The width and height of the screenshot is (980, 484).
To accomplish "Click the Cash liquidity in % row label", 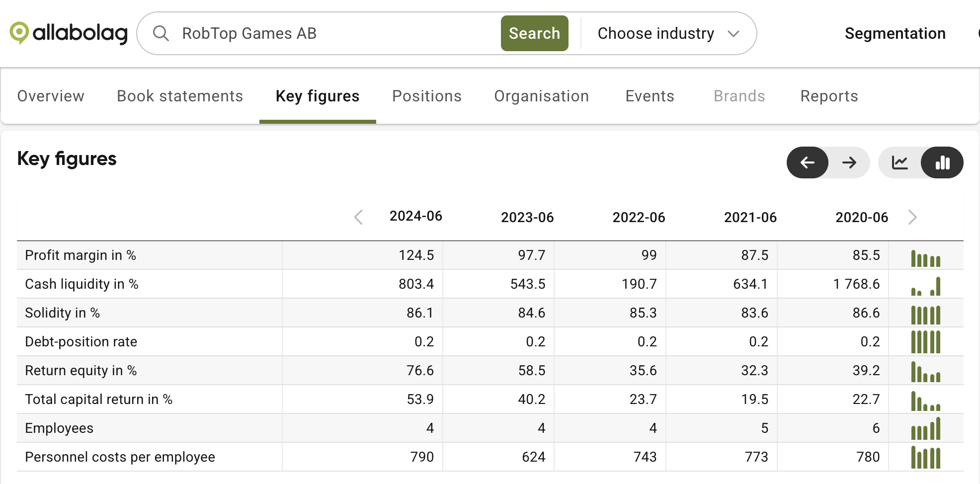I will [x=82, y=284].
